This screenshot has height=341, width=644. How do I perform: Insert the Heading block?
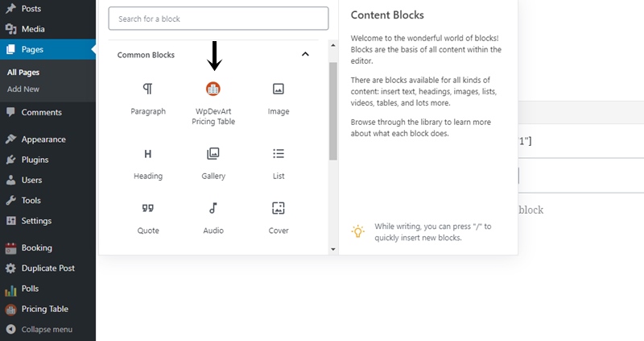[148, 164]
